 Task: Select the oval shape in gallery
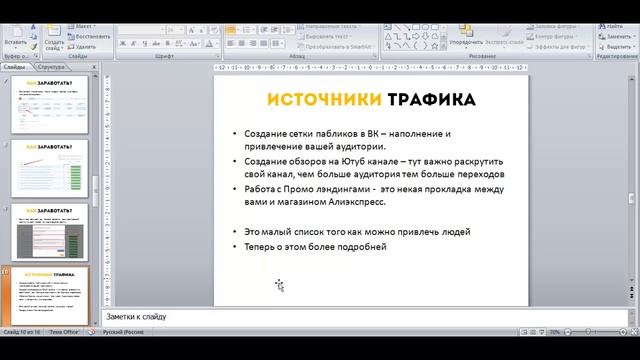tap(425, 27)
